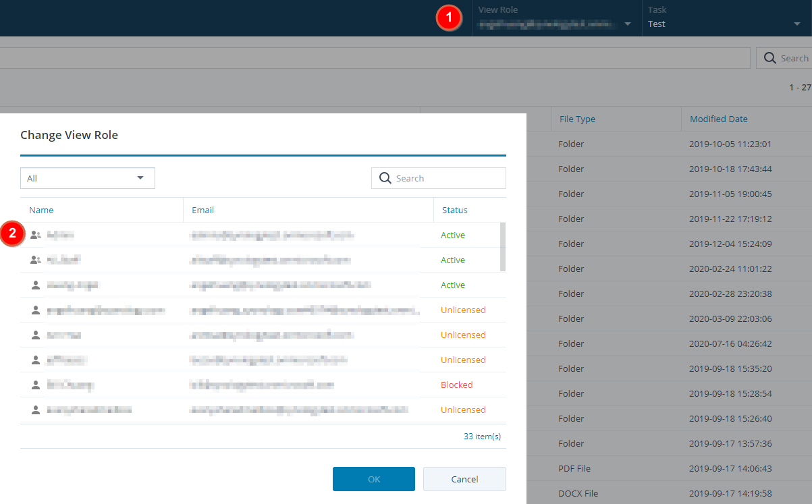Expand the View Role dropdown in the header

pos(628,24)
